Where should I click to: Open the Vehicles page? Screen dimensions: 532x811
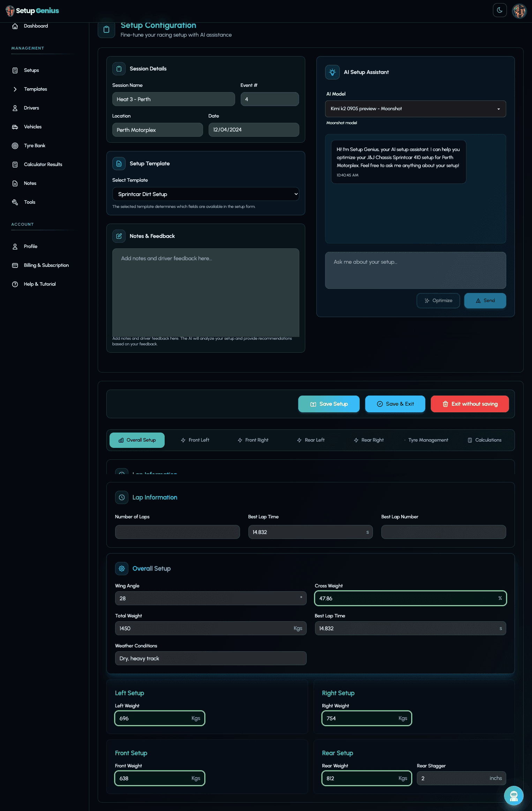(33, 127)
